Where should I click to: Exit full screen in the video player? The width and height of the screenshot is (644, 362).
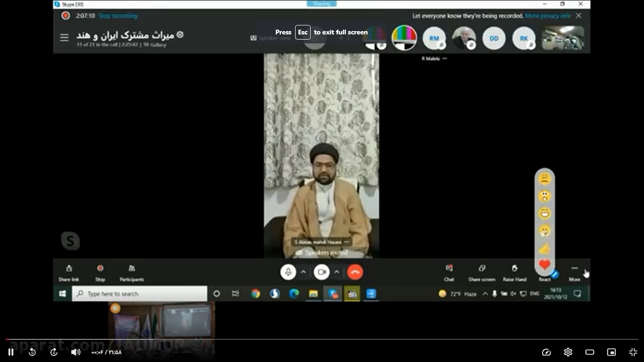click(633, 352)
